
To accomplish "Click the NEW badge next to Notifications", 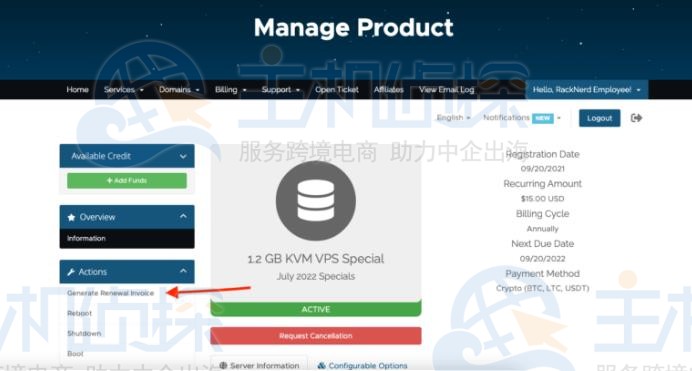I will [x=542, y=118].
